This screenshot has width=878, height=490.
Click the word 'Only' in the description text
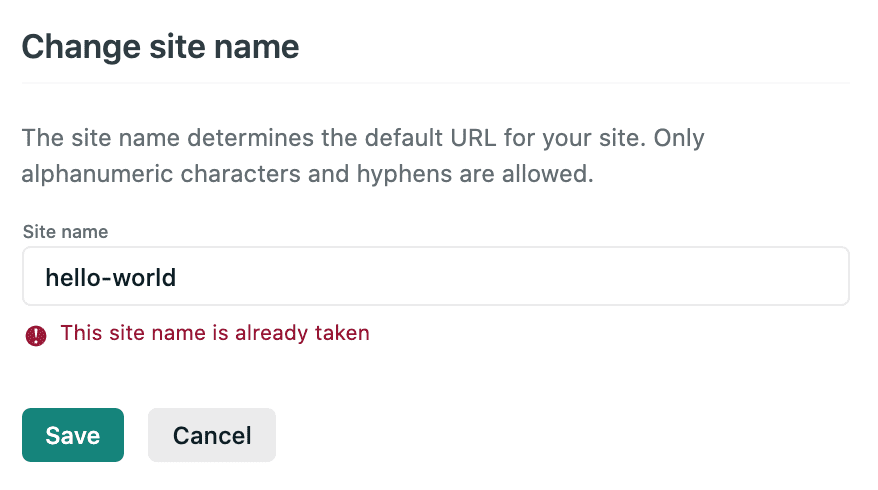[x=679, y=138]
